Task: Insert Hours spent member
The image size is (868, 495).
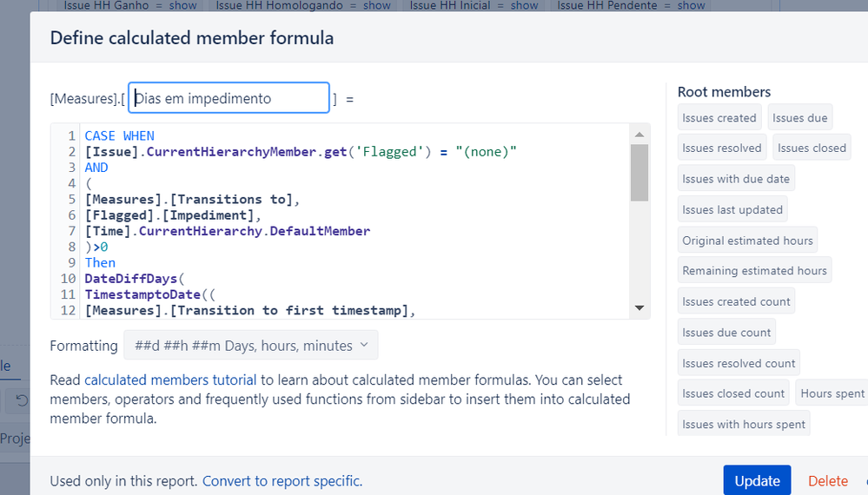Action: pos(832,393)
